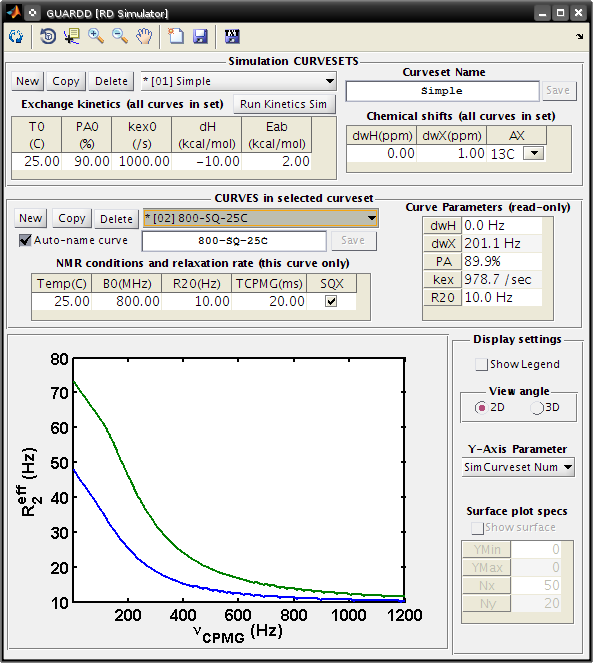The height and width of the screenshot is (663, 593).
Task: Toggle the Show surface checkbox
Action: (477, 528)
